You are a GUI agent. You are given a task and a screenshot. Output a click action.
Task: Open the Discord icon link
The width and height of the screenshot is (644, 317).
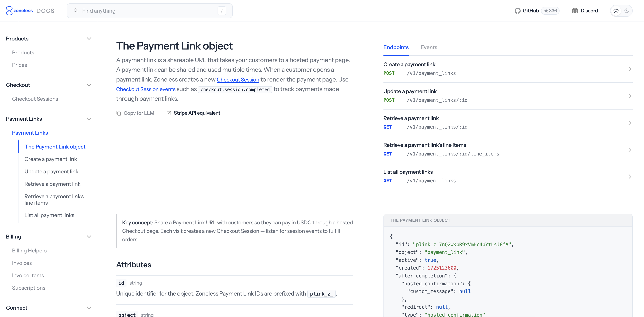(575, 11)
